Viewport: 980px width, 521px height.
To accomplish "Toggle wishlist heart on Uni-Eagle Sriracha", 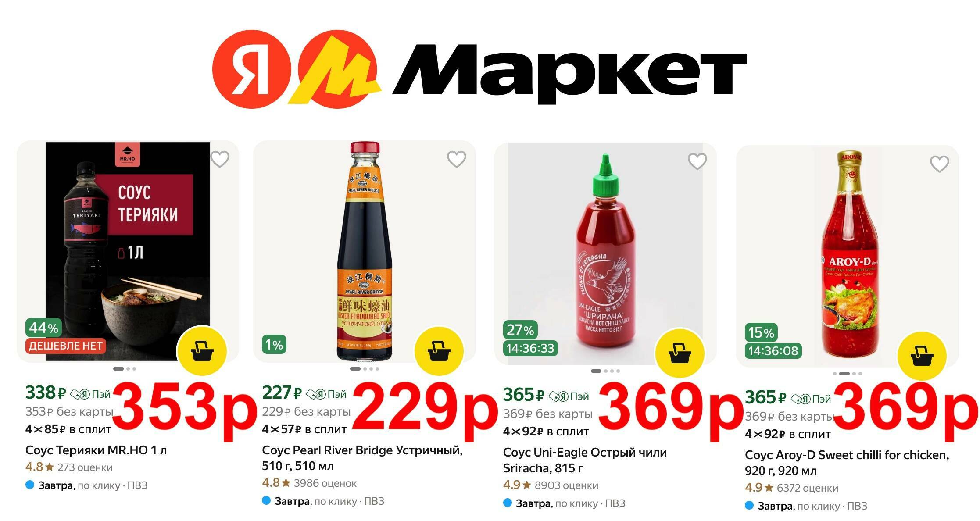I will [x=697, y=161].
